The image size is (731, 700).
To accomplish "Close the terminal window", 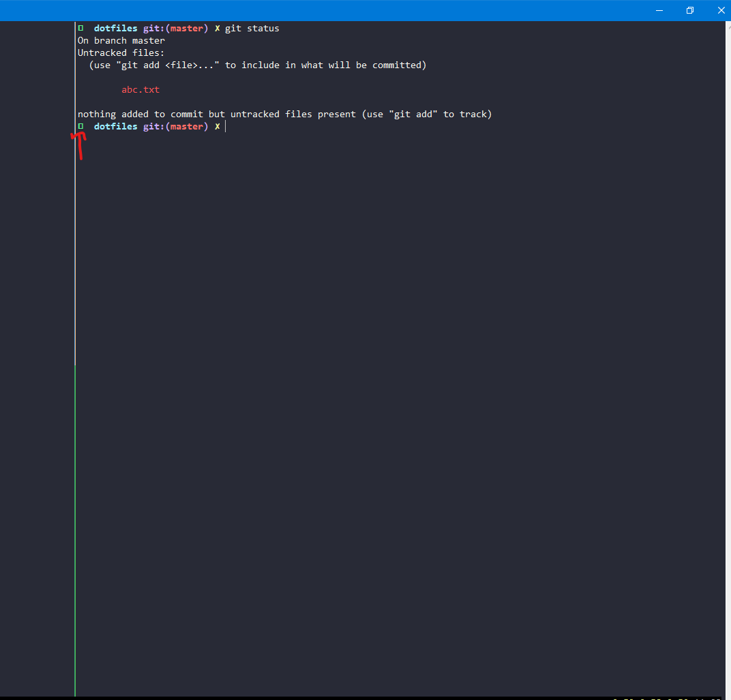I will tap(721, 10).
